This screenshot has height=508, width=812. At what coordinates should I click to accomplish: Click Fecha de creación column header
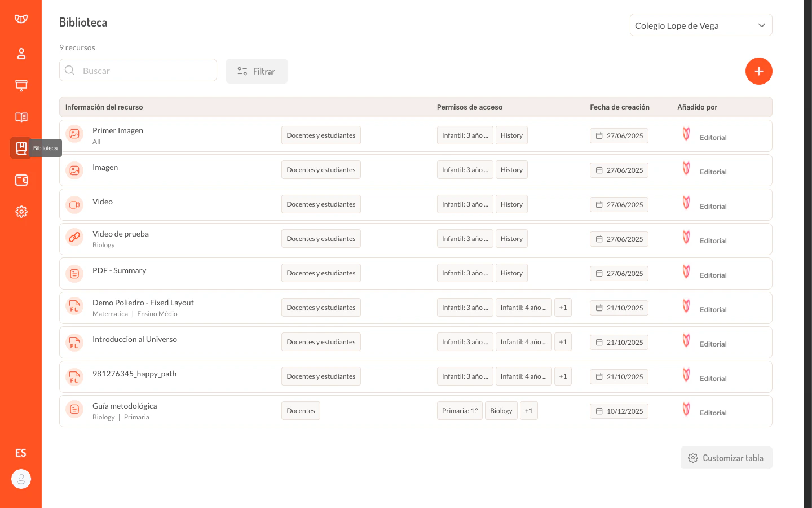pyautogui.click(x=620, y=107)
